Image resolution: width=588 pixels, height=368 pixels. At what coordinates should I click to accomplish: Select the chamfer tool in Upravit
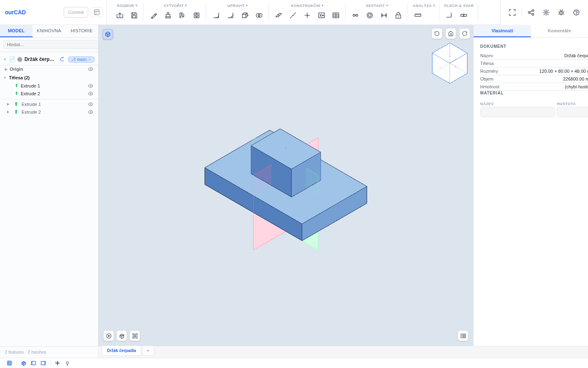point(231,16)
